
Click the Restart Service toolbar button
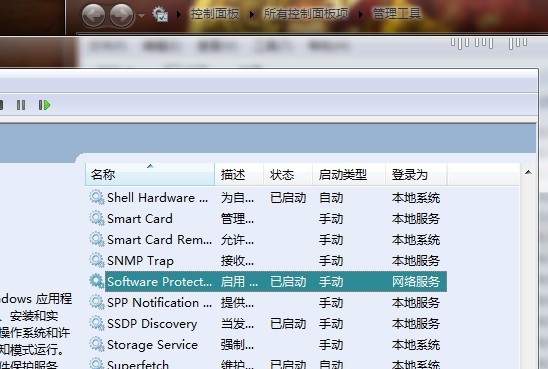tap(44, 105)
